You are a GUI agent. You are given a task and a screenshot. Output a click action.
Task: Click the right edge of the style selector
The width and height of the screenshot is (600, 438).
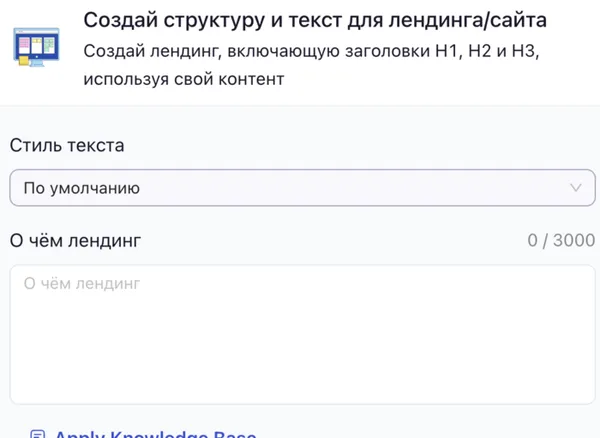point(588,187)
